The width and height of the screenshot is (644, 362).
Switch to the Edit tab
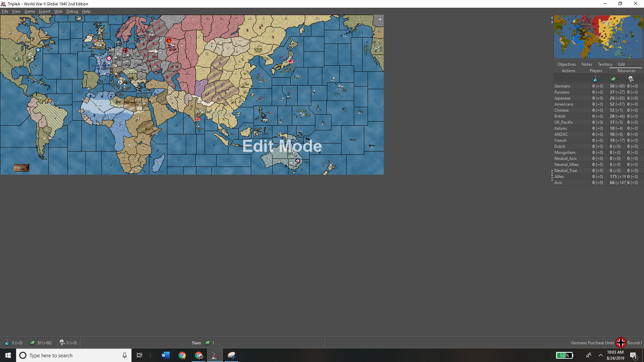621,64
